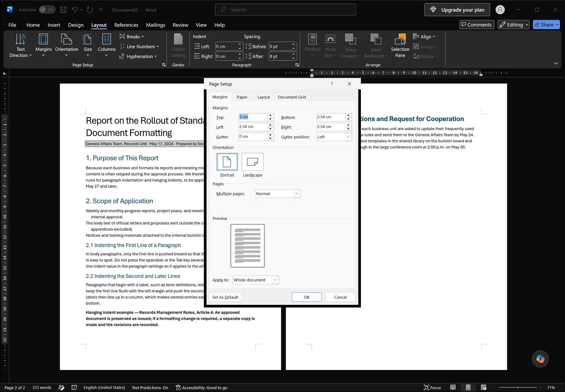Screen dimensions: 565x392
Task: Open the Size paper menu
Action: (x=88, y=45)
